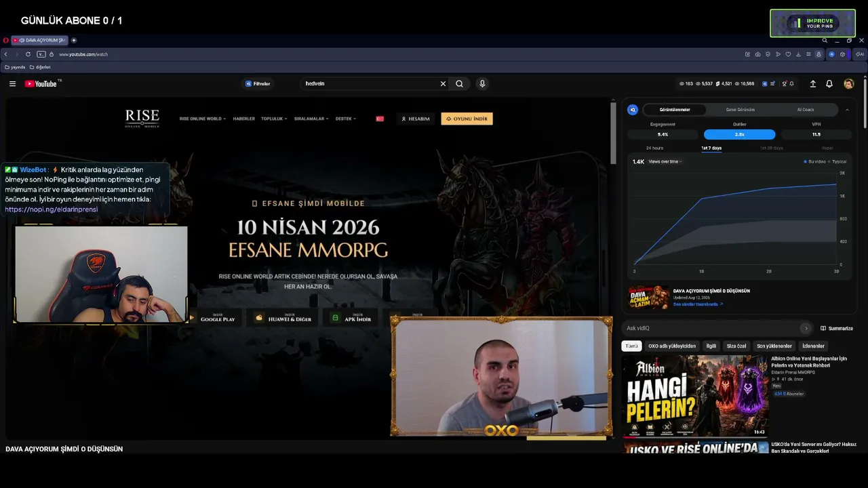
Task: Open YouTube notifications bell
Action: [829, 84]
